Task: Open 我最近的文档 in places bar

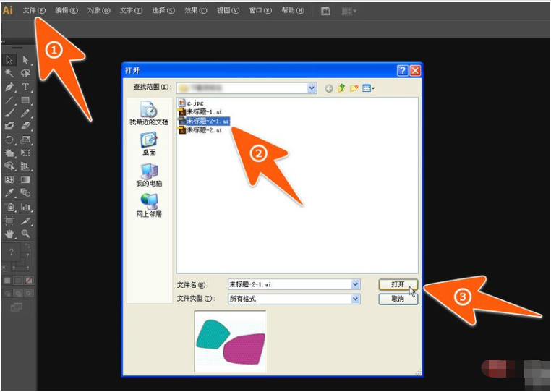Action: click(149, 114)
